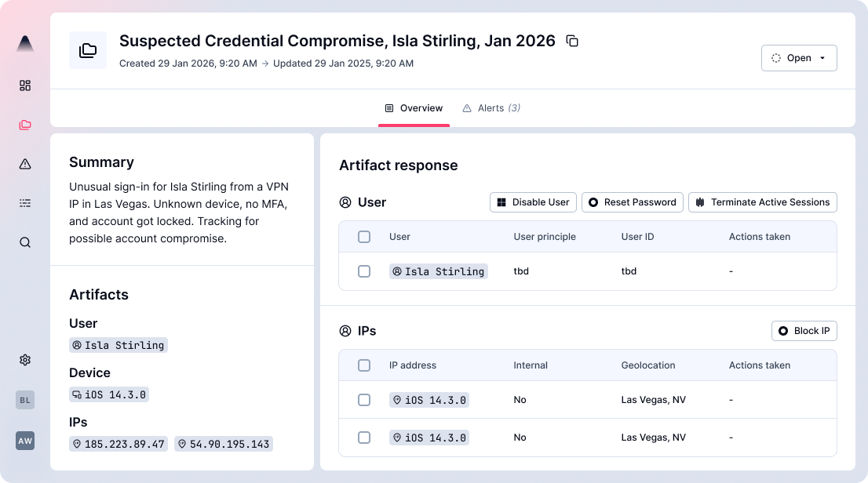Check the Isla Stirling user row checkbox

point(364,271)
